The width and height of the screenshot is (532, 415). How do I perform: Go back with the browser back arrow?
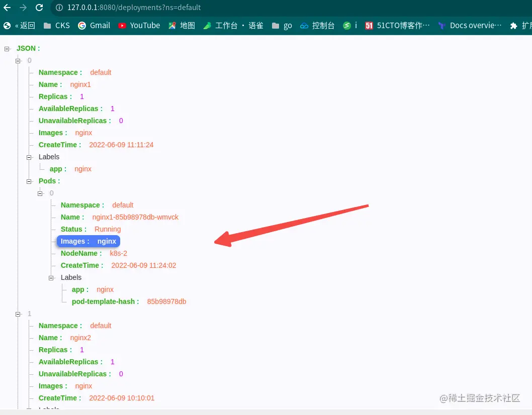coord(7,8)
